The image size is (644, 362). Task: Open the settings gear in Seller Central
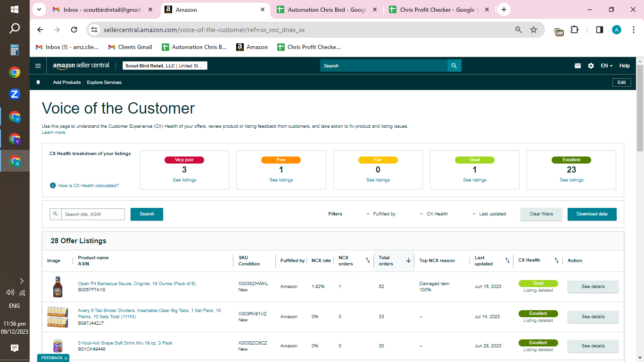(x=591, y=66)
